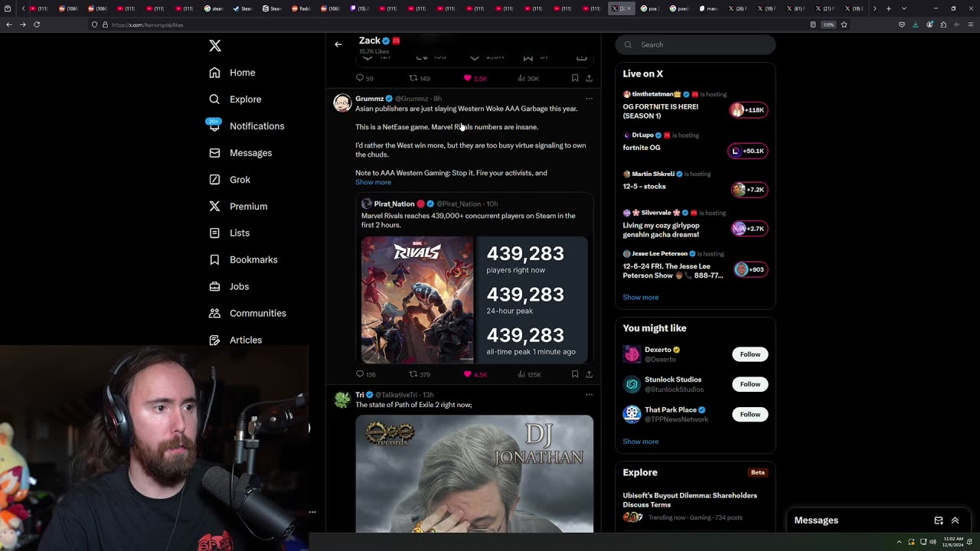Click repost icon with 149 count
This screenshot has width=980, height=551.
coord(413,78)
